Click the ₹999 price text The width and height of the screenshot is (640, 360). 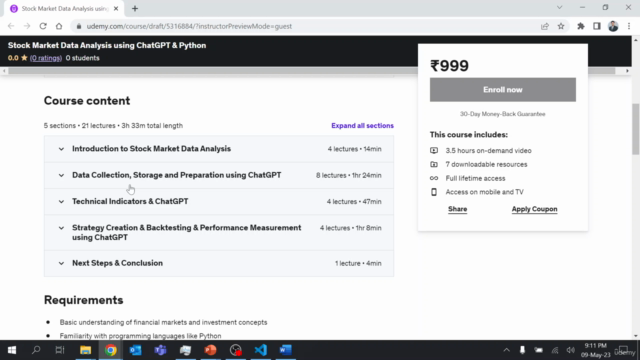tap(449, 66)
